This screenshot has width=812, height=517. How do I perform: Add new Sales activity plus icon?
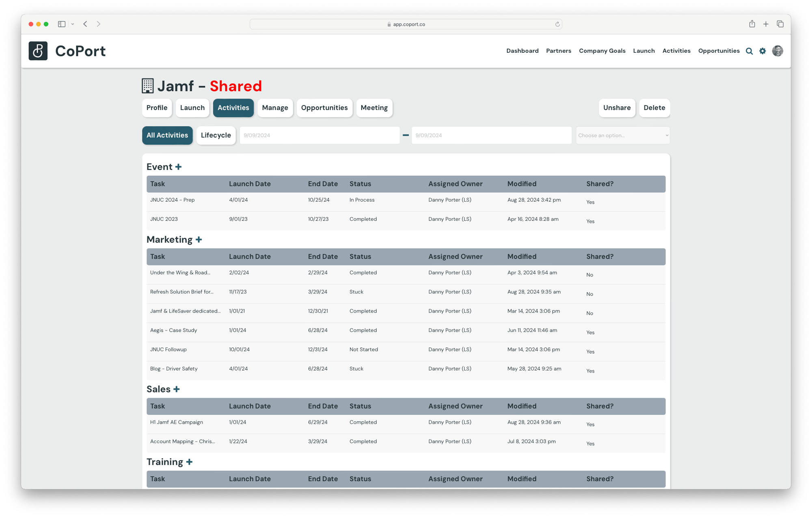coord(176,389)
